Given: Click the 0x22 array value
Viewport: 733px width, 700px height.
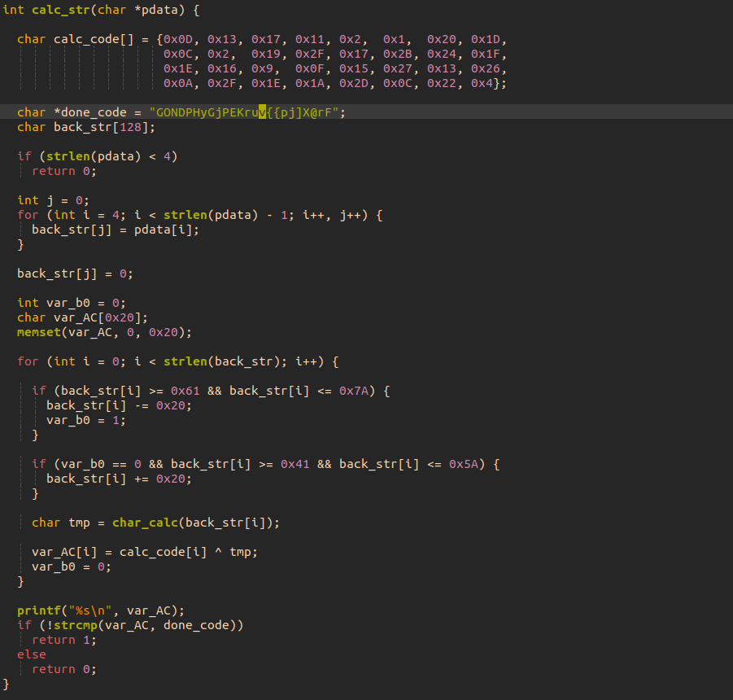Looking at the screenshot, I should coord(441,83).
